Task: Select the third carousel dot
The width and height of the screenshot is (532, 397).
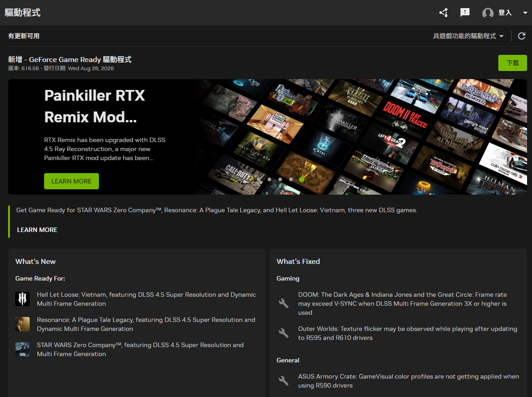Action: point(280,179)
